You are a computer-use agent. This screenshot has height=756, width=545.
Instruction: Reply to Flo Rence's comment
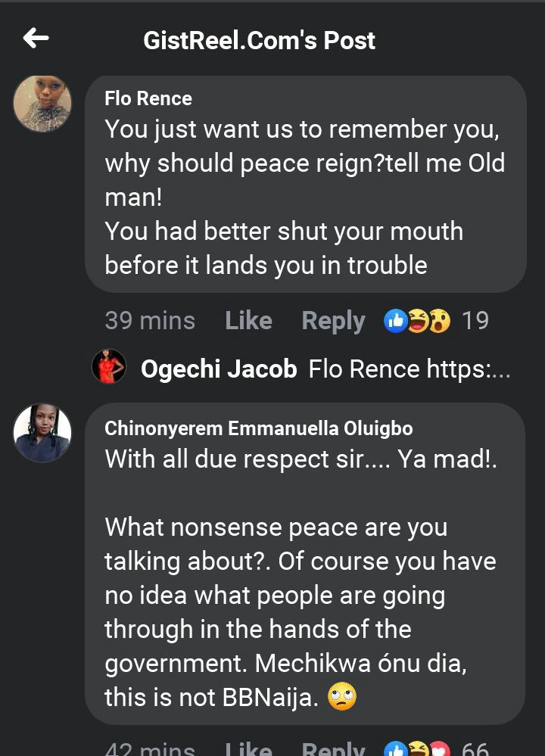333,321
